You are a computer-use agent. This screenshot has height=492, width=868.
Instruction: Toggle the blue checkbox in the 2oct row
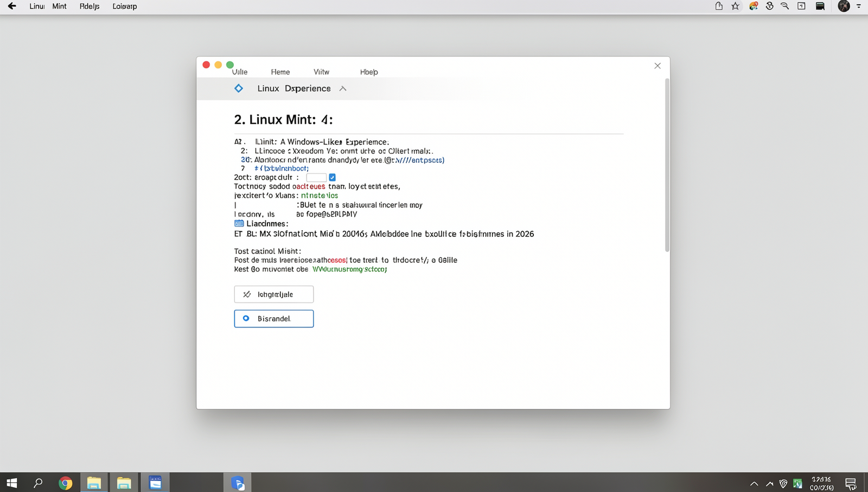pyautogui.click(x=333, y=178)
